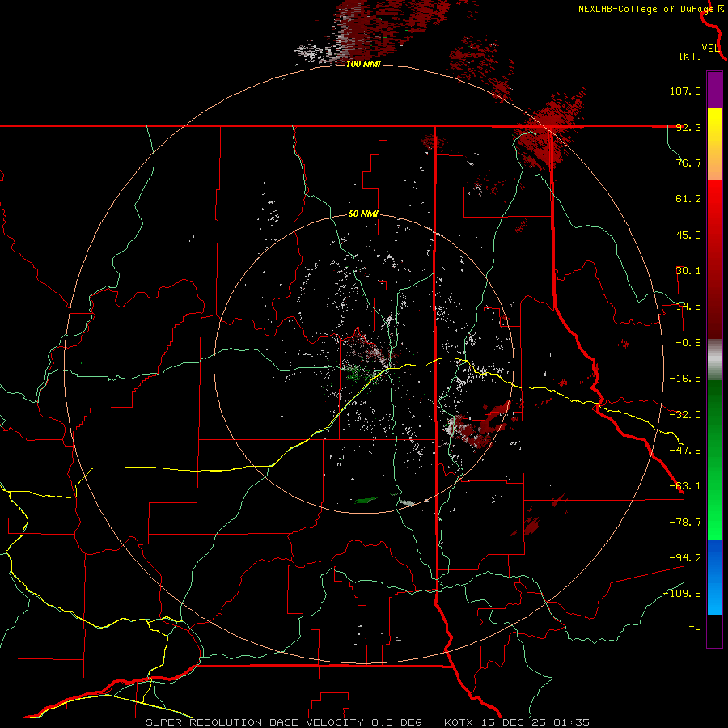Viewport: 728px width, 728px height.
Task: Click the [KT] units label
Action: pyautogui.click(x=690, y=56)
